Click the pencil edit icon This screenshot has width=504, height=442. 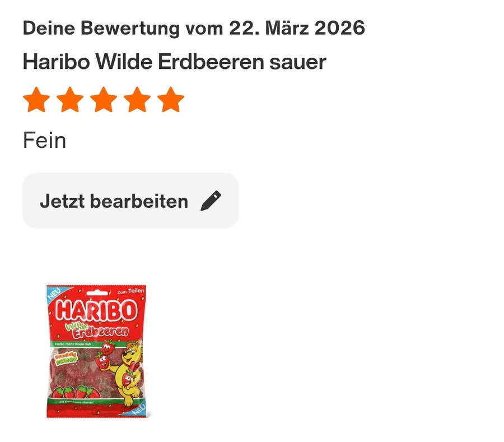[211, 201]
